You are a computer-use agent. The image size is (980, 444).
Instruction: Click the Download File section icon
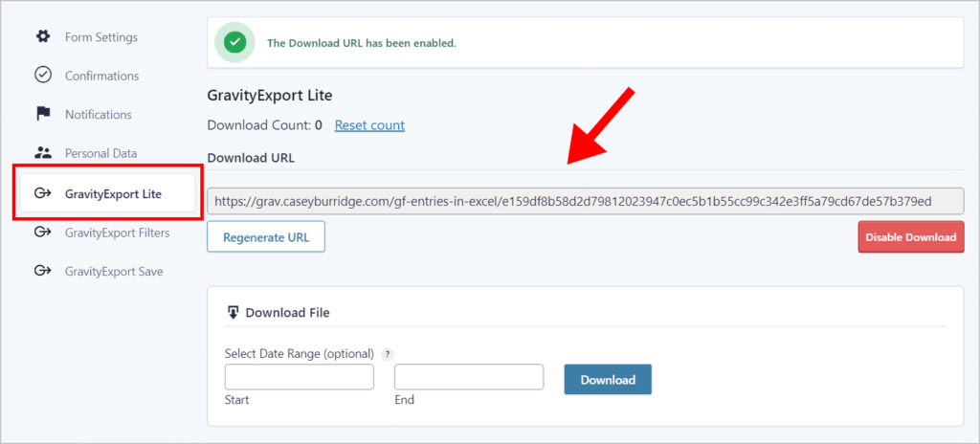pyautogui.click(x=233, y=312)
